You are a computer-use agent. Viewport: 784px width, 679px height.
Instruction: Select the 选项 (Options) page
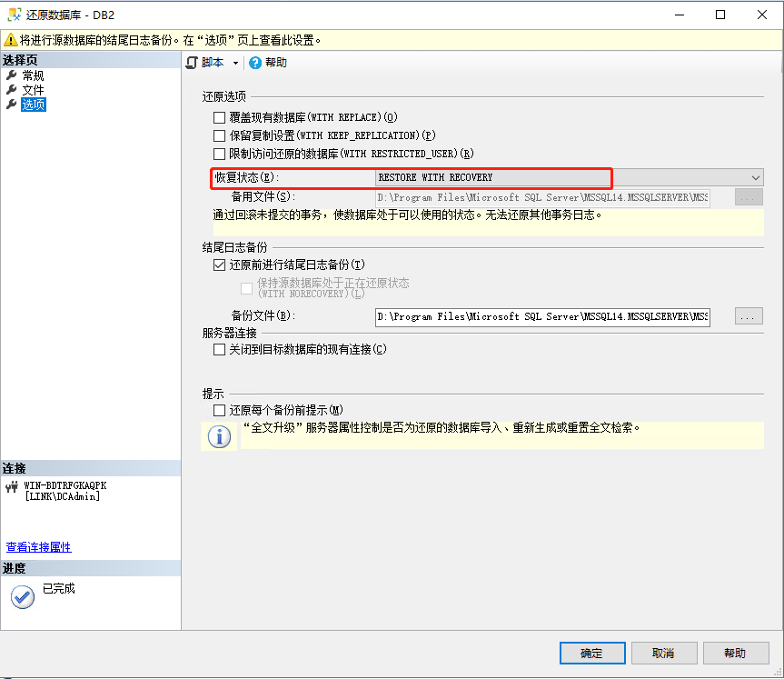33,104
